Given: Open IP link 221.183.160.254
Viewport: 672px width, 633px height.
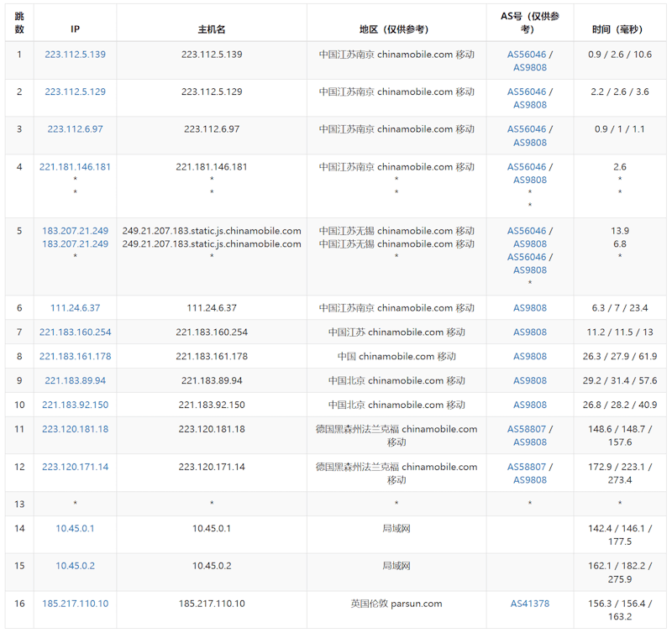Looking at the screenshot, I should click(x=75, y=332).
